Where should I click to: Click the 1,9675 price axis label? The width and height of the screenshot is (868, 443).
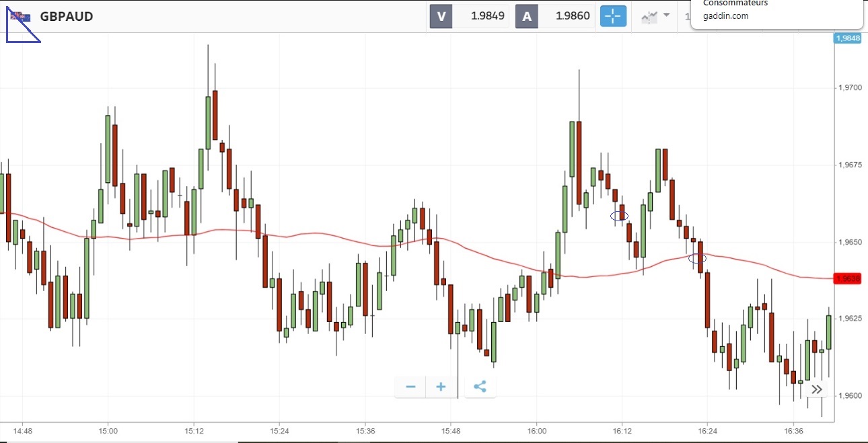coord(849,165)
